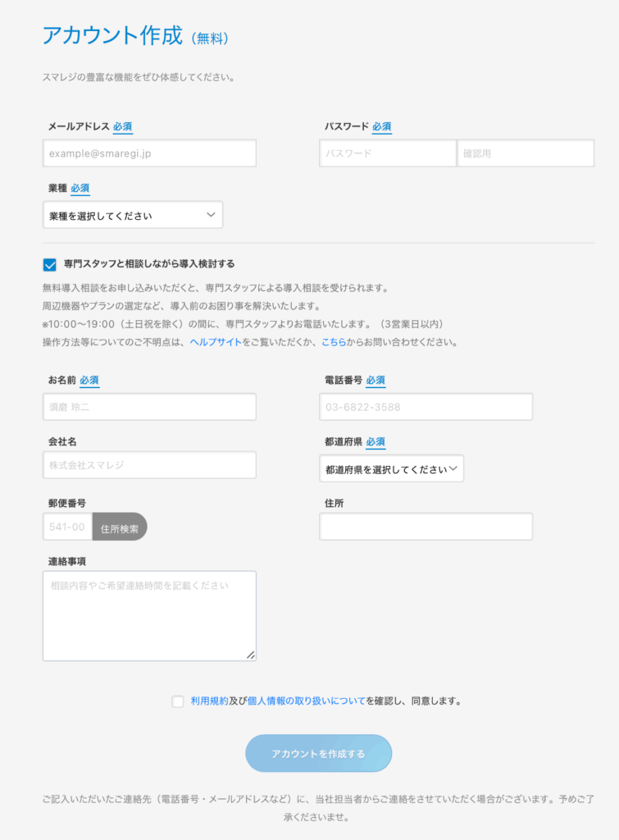This screenshot has width=619, height=840.
Task: Click the アカウントを作成する button
Action: pos(319,753)
